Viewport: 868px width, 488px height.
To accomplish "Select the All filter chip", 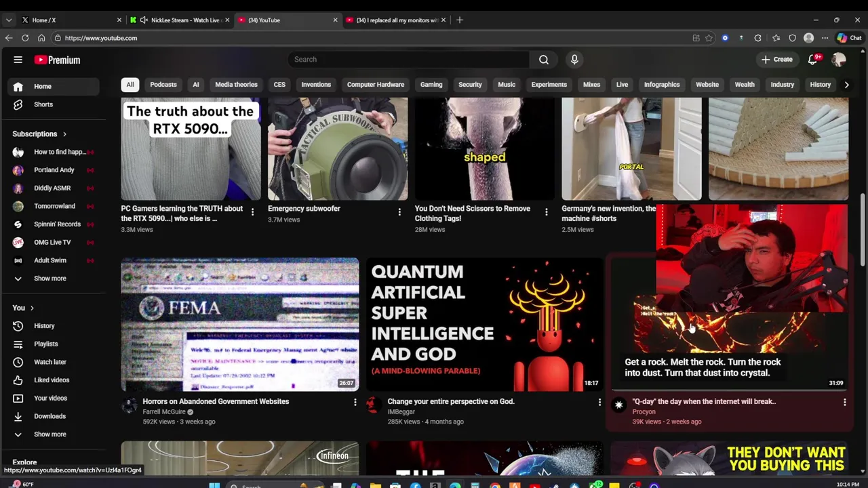I will [130, 85].
